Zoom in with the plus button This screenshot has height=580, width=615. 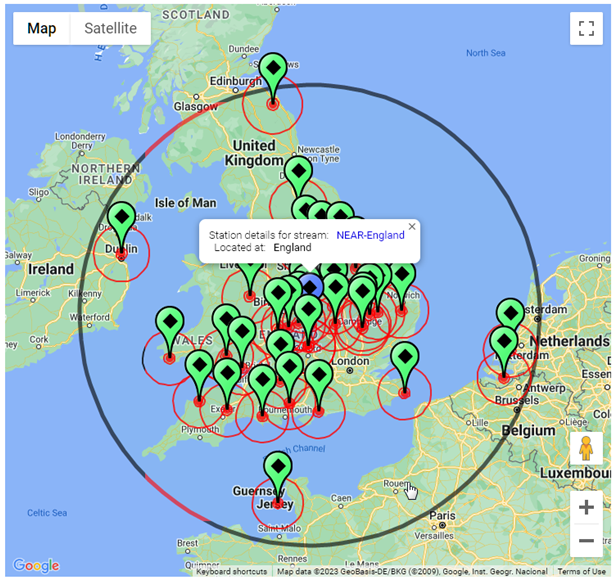pyautogui.click(x=586, y=507)
